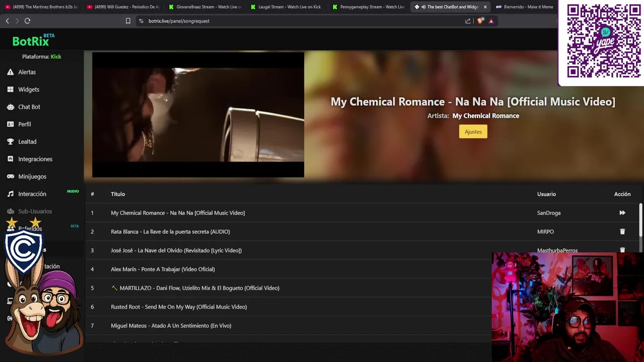Close the best ChatBot tab
Image resolution: width=644 pixels, height=362 pixels.
click(x=485, y=7)
